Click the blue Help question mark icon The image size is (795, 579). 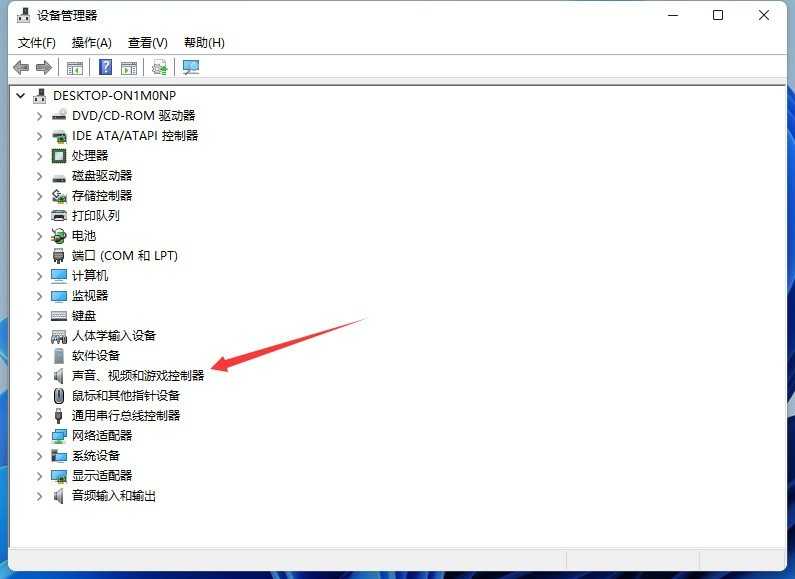point(105,67)
